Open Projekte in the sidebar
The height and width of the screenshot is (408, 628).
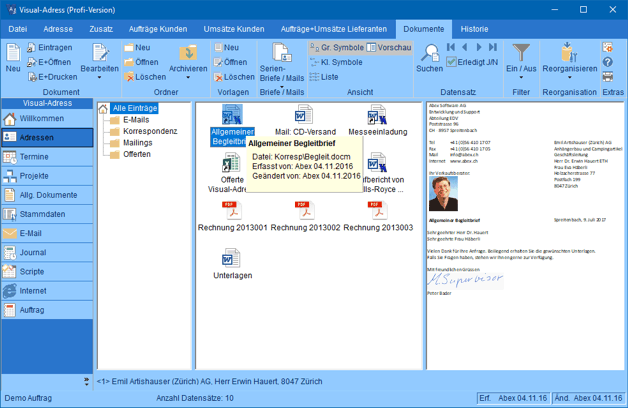[47, 176]
